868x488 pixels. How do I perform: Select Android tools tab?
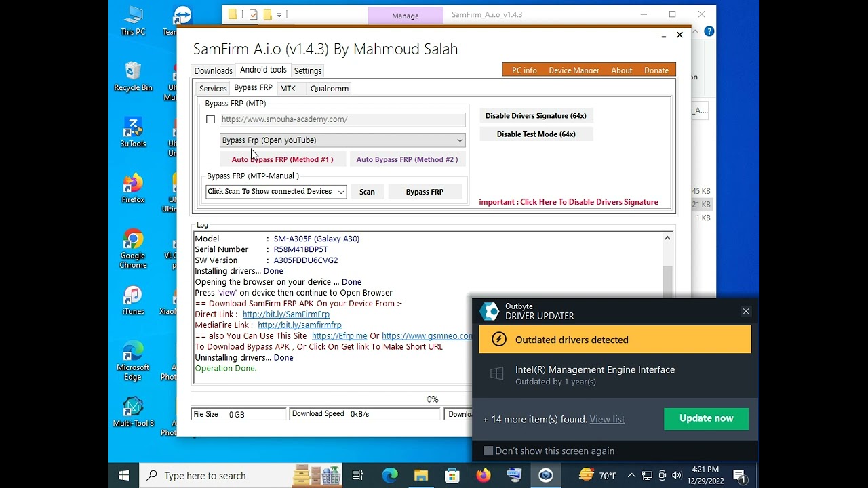[x=263, y=70]
